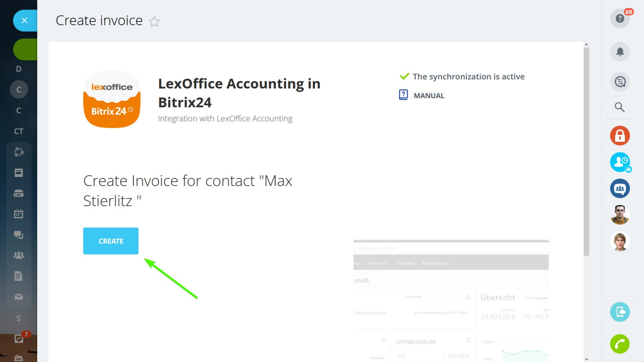Open the orange lock icon
This screenshot has height=362, width=644.
point(620,136)
